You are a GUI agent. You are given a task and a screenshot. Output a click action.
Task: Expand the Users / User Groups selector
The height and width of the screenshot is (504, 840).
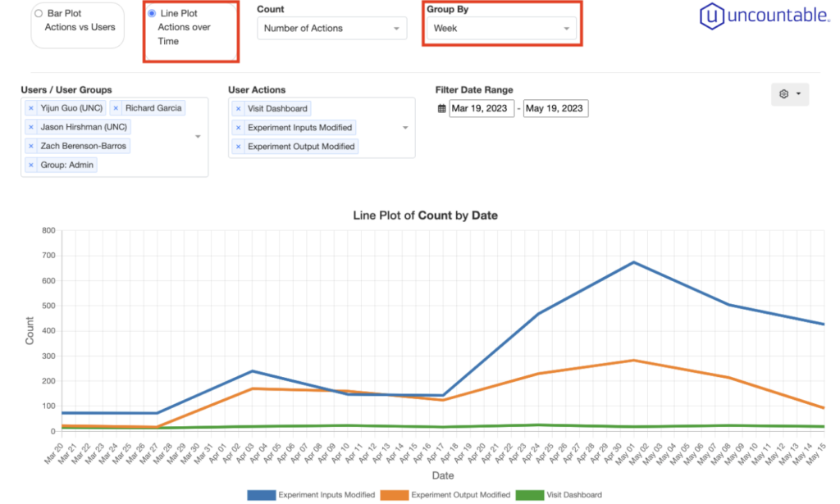(x=198, y=137)
